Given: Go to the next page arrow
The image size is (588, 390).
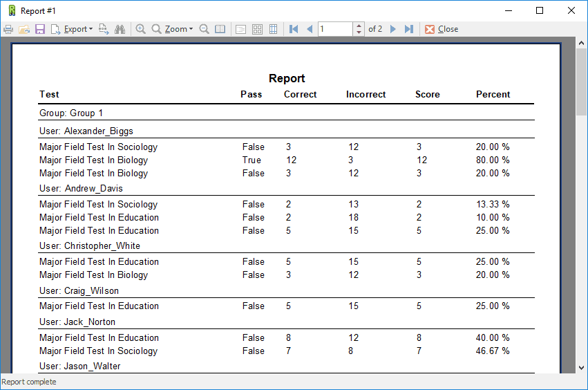Looking at the screenshot, I should (393, 29).
